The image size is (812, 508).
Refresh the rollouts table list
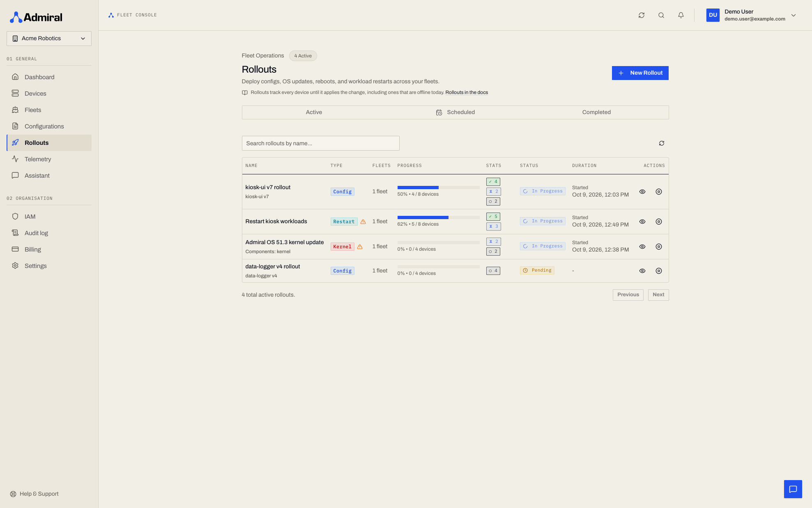(x=662, y=143)
